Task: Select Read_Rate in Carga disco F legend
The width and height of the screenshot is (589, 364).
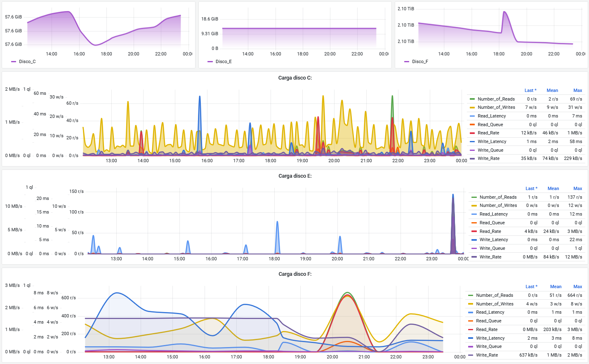Action: pyautogui.click(x=487, y=330)
